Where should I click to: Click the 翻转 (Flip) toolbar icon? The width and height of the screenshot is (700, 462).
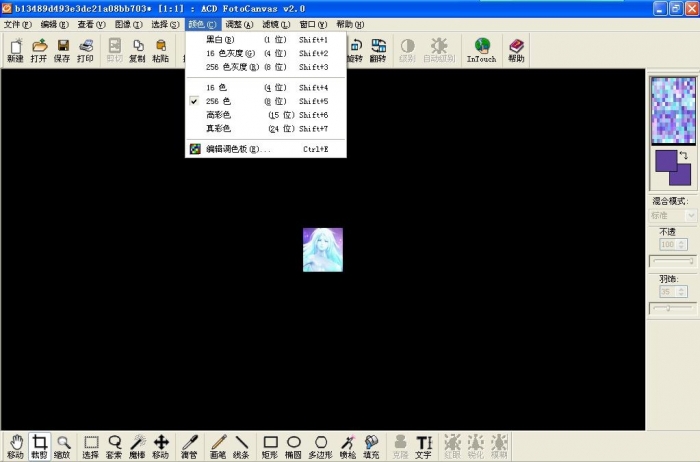point(378,50)
